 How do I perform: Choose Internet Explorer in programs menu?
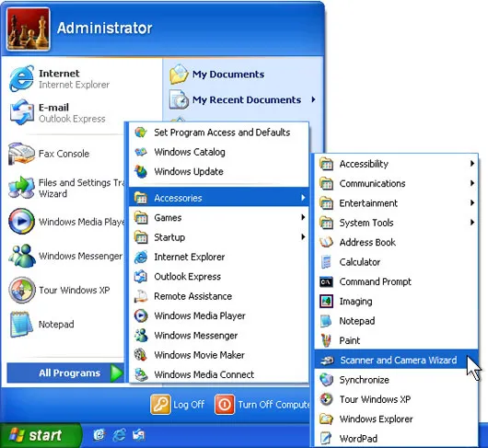point(219,257)
